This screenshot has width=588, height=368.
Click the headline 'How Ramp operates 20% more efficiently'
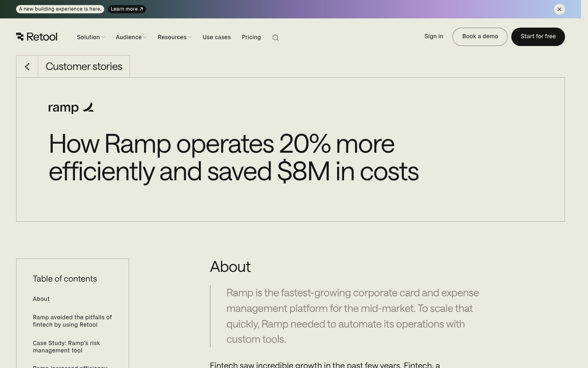click(x=233, y=158)
